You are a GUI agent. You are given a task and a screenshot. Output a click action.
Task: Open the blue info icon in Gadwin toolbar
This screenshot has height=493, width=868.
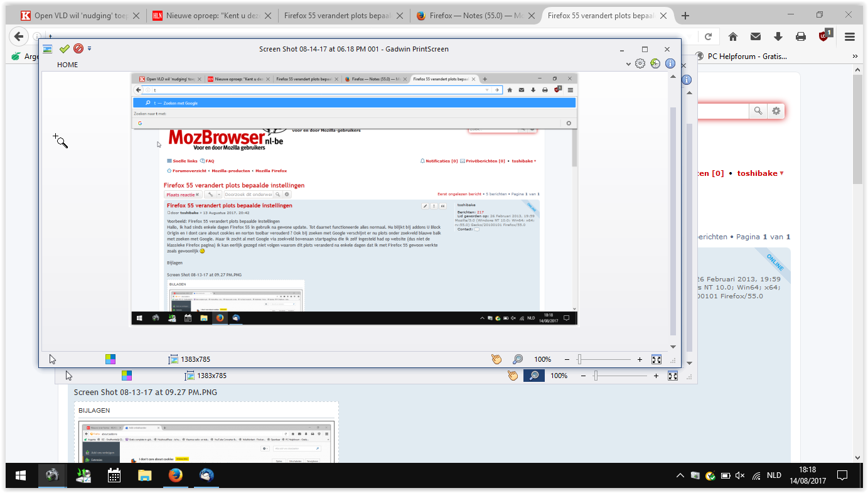[670, 63]
